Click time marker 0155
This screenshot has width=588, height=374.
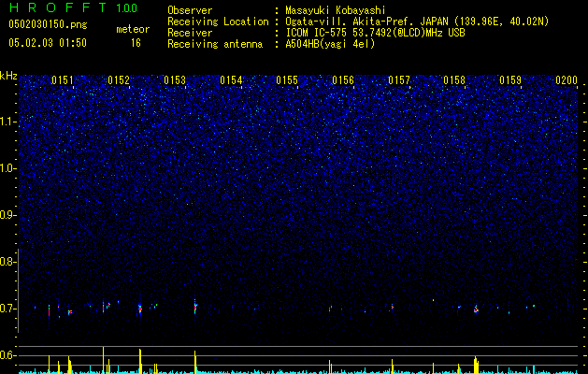pos(287,80)
